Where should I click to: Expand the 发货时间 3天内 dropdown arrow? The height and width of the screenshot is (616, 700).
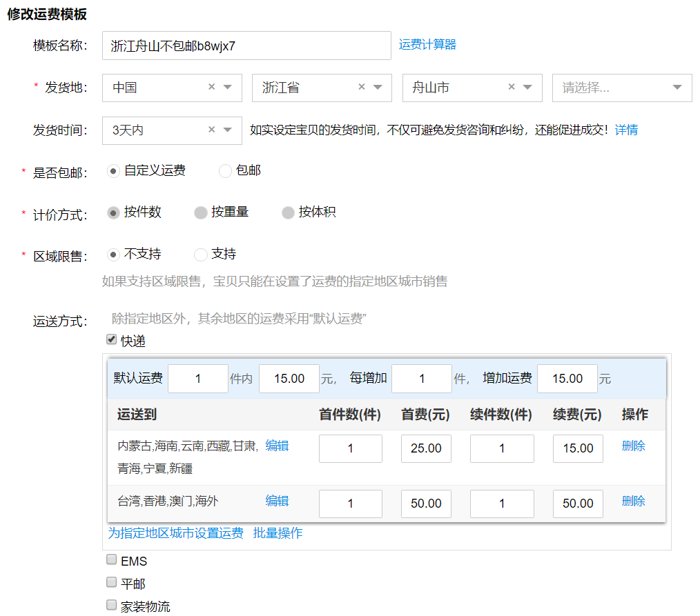[x=228, y=130]
